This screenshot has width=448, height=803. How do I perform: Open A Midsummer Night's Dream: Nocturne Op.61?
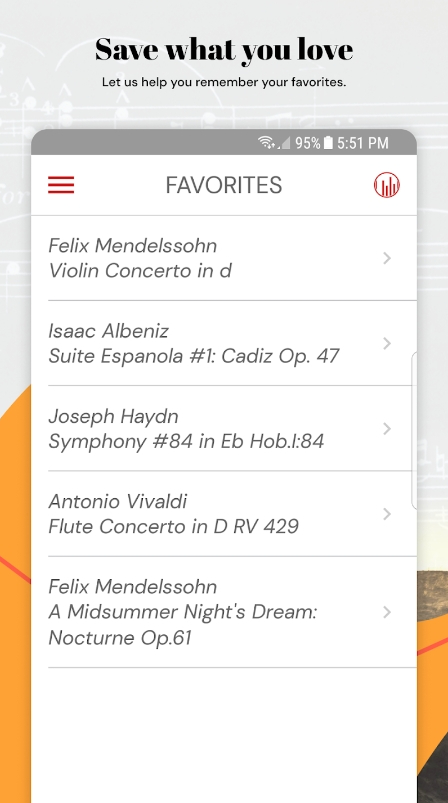tap(224, 612)
